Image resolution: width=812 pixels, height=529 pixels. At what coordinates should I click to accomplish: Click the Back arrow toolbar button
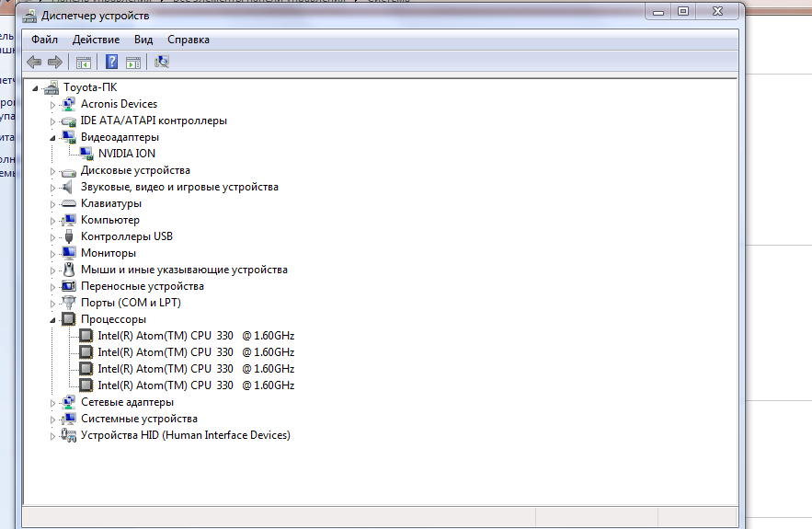point(34,62)
